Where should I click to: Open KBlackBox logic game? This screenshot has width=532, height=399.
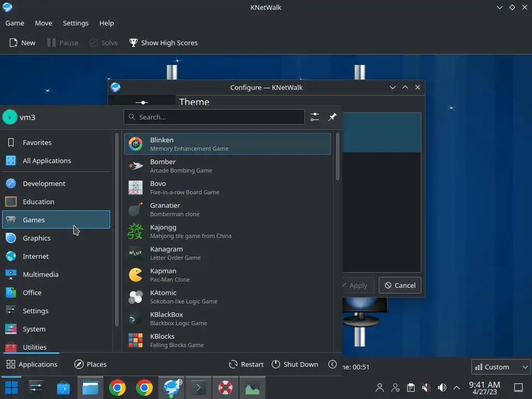coord(228,318)
